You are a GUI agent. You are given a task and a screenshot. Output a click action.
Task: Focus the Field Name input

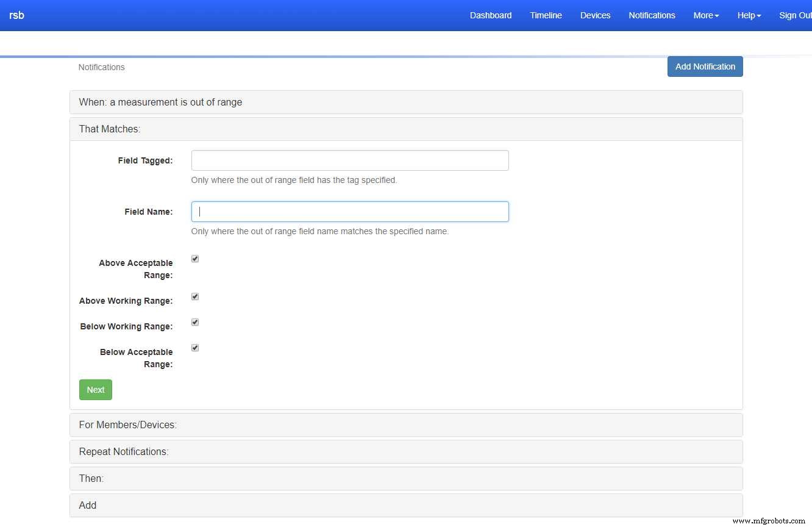click(349, 212)
